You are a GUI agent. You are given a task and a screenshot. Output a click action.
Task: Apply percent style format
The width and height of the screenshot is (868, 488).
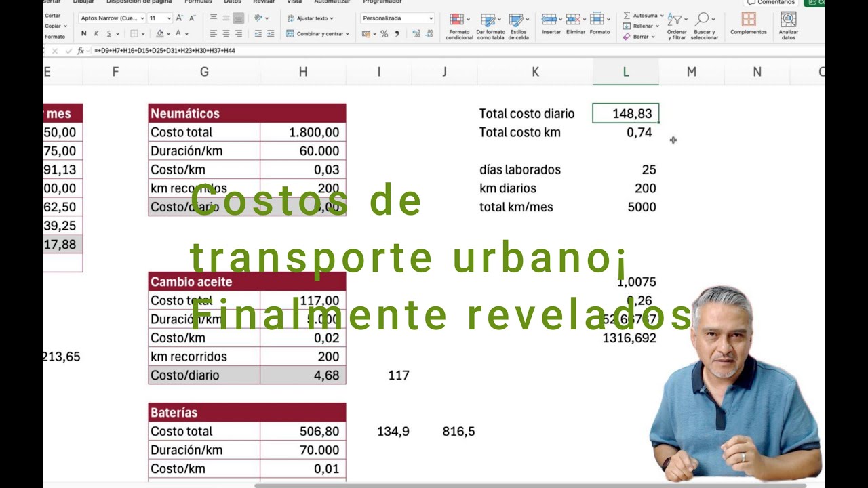pyautogui.click(x=384, y=33)
